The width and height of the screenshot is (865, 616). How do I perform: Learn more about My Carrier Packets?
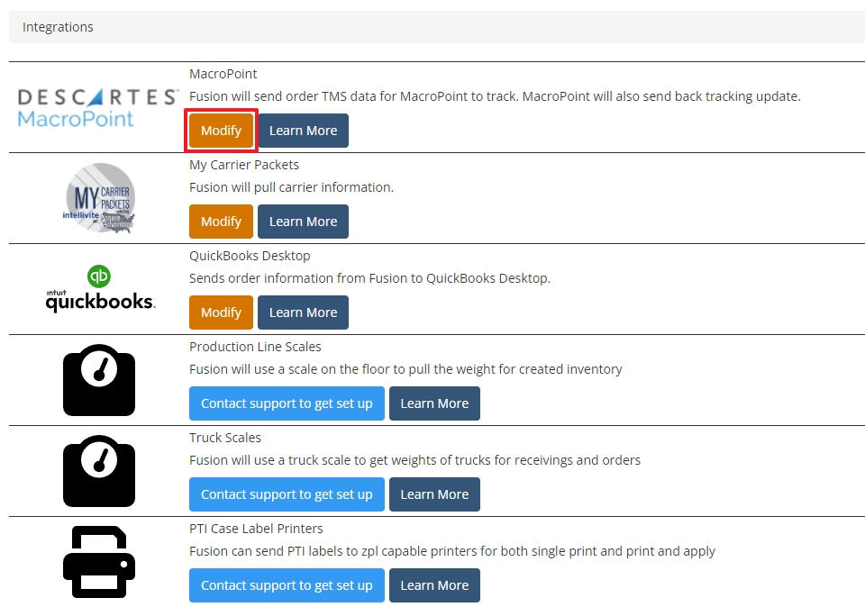[x=303, y=222]
